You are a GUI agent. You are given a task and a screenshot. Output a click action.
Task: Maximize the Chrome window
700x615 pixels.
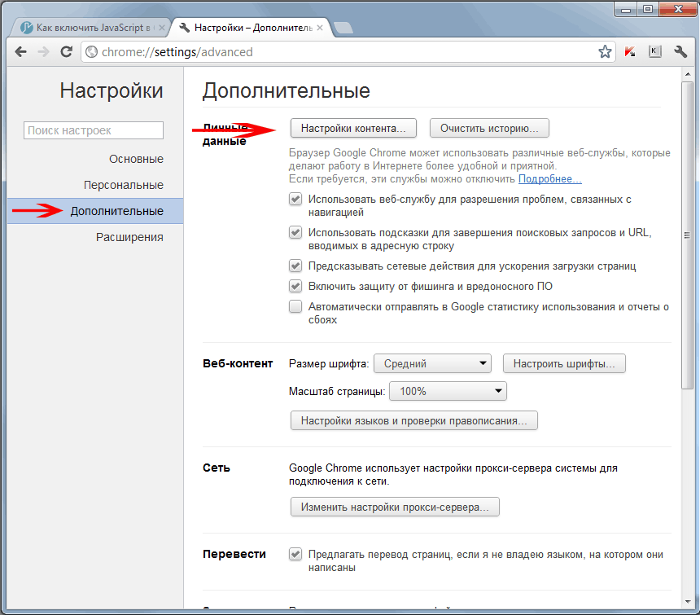pos(648,10)
